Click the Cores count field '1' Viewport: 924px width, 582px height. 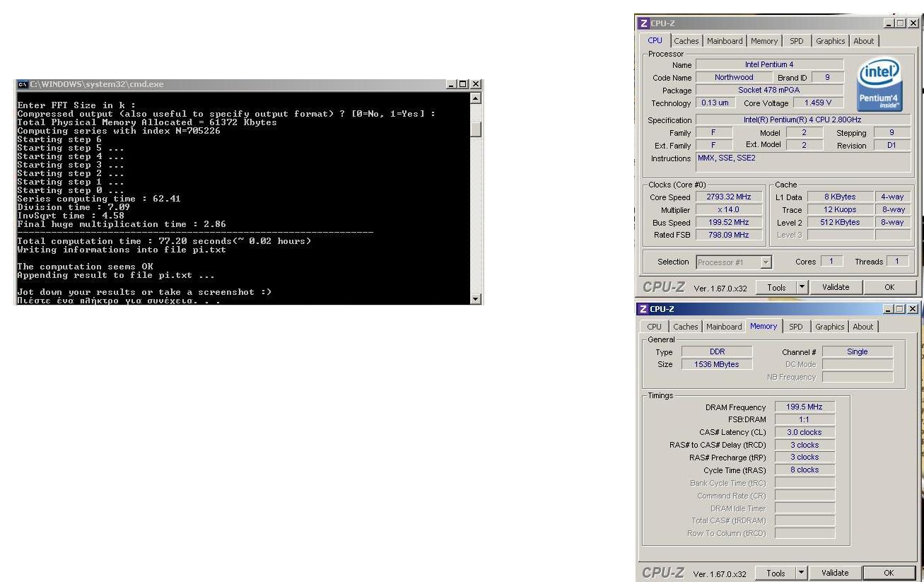831,262
